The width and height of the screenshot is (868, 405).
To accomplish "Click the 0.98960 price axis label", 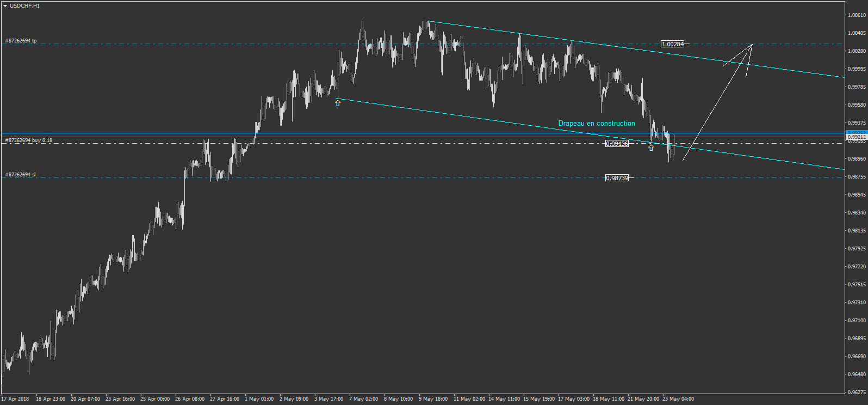I will pos(857,159).
